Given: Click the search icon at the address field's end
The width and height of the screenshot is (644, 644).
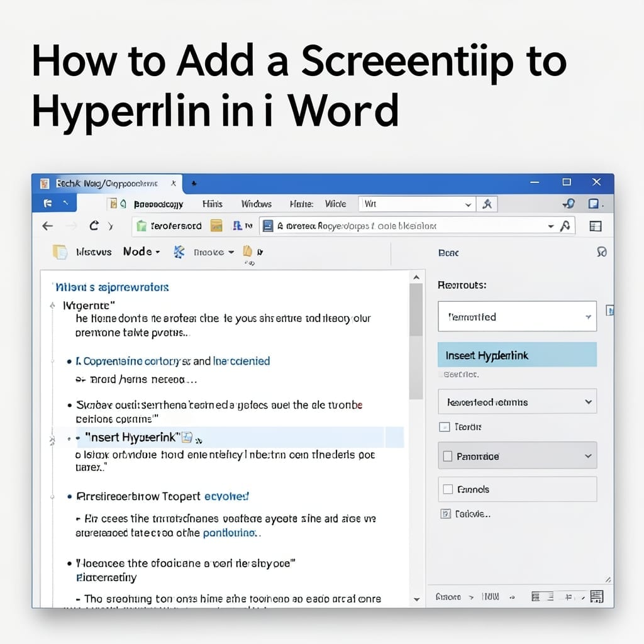Looking at the screenshot, I should click(565, 226).
